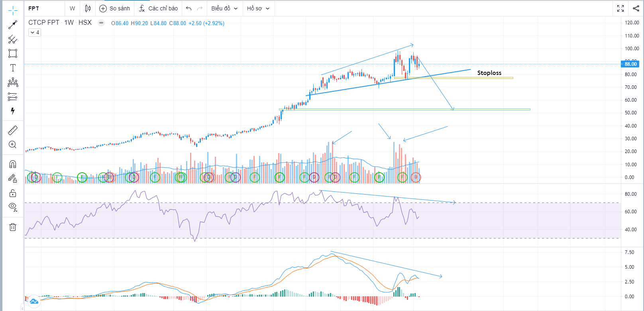Click the blue cloud logo icon

pyautogui.click(x=34, y=301)
